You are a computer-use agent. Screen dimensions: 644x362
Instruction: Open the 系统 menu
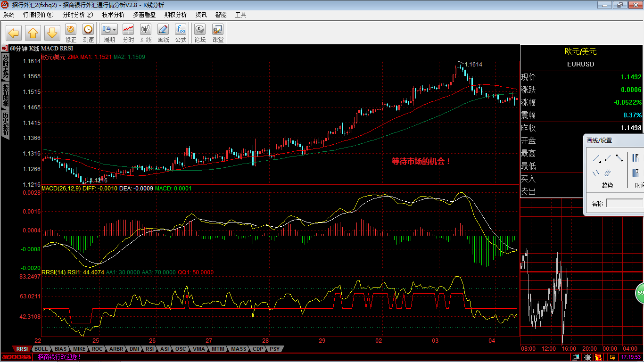(x=9, y=15)
